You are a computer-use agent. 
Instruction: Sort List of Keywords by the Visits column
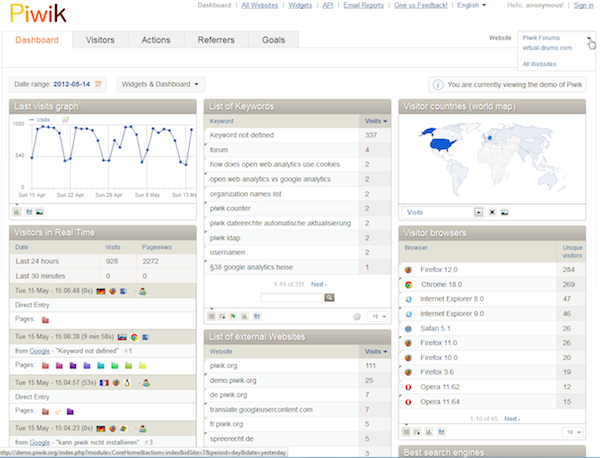(x=375, y=121)
